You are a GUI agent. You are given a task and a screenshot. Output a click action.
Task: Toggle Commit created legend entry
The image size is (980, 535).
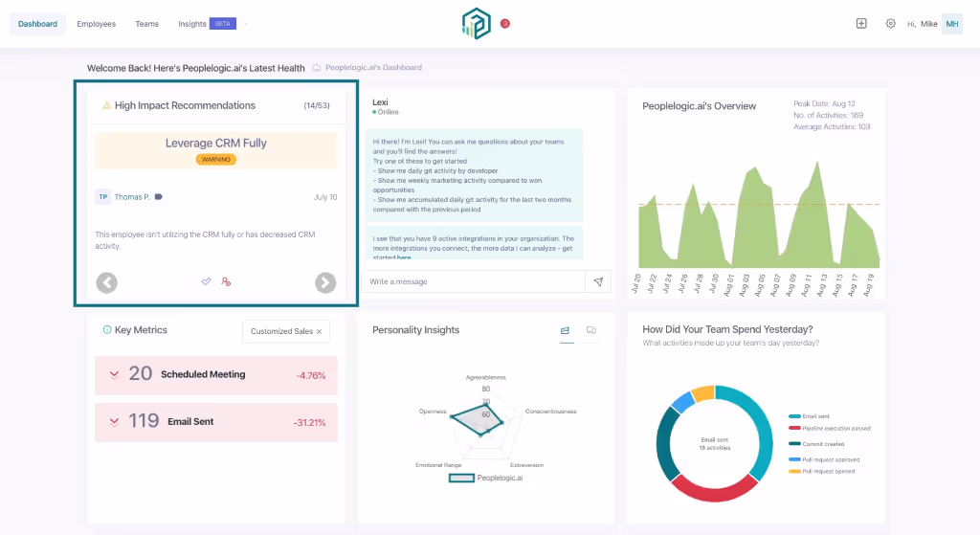tap(816, 444)
